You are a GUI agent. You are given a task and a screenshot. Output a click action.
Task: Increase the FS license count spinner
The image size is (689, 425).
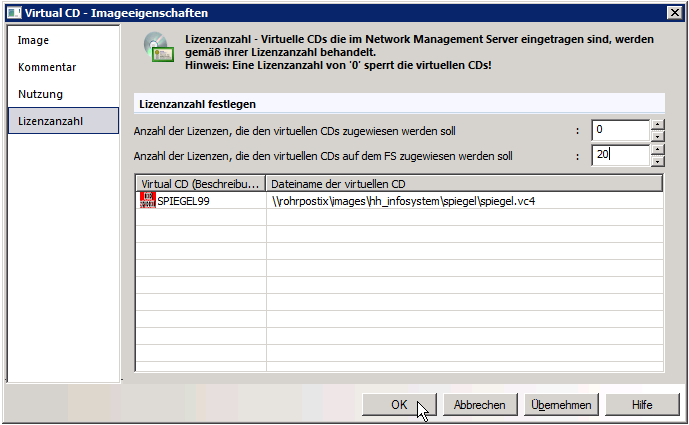[657, 150]
